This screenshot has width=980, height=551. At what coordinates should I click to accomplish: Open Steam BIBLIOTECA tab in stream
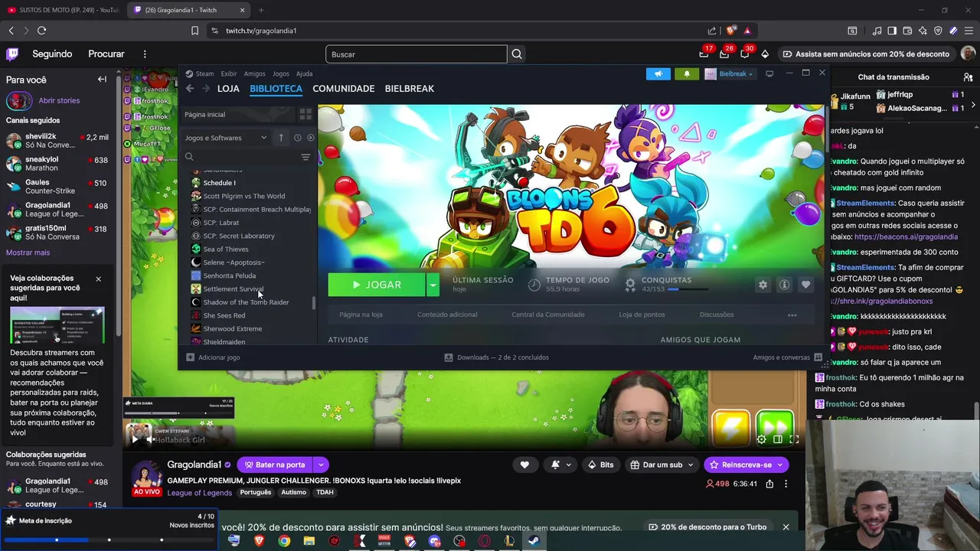[276, 89]
